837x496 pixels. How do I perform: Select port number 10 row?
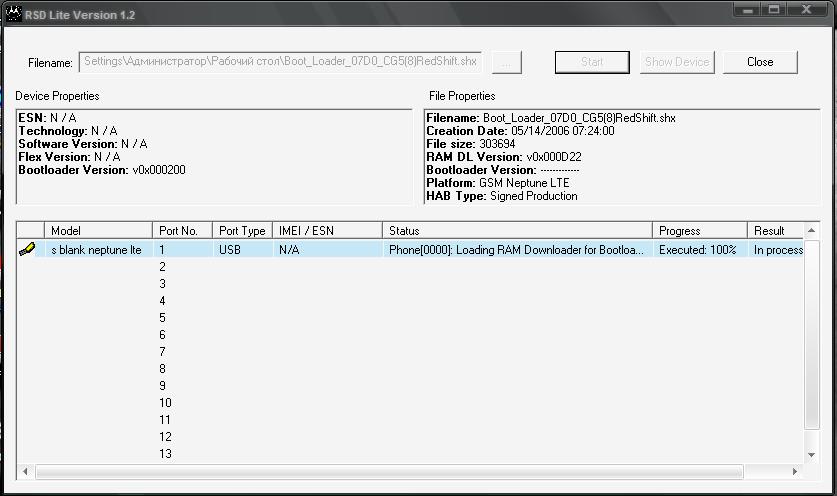pyautogui.click(x=165, y=403)
